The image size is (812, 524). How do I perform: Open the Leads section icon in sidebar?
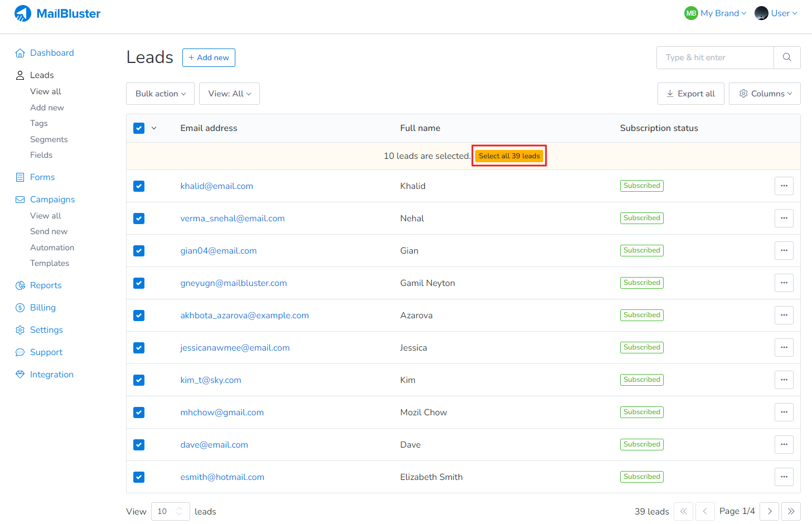click(x=19, y=75)
